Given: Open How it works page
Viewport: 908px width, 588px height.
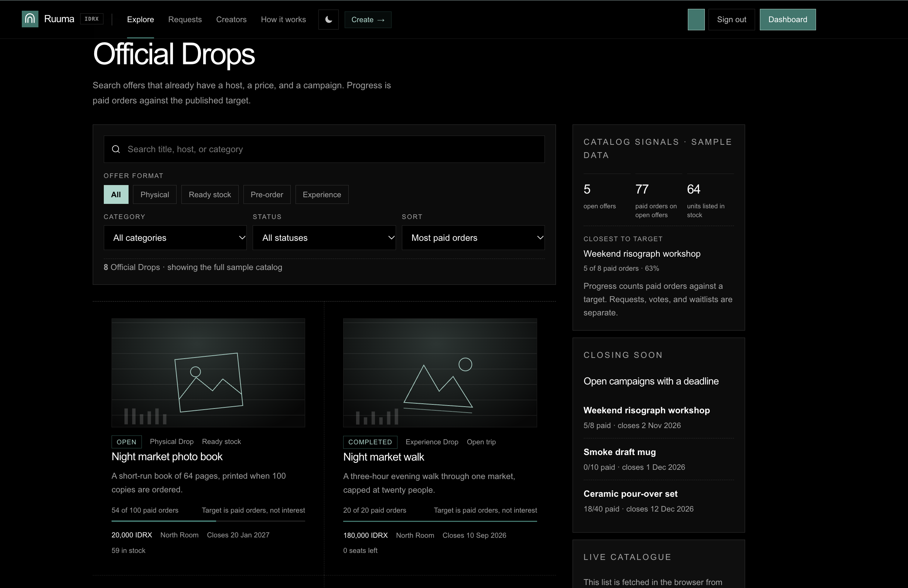Looking at the screenshot, I should 283,20.
